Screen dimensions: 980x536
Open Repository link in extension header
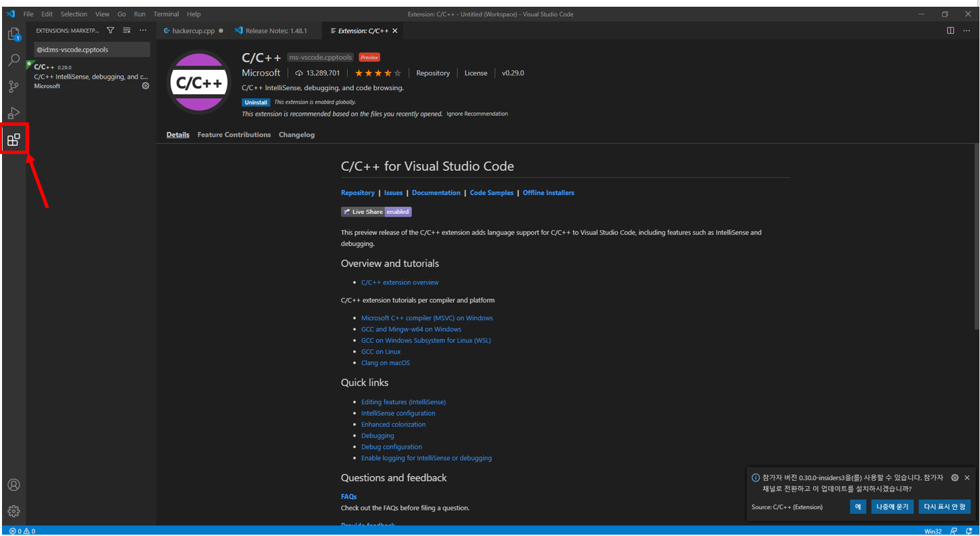(433, 73)
